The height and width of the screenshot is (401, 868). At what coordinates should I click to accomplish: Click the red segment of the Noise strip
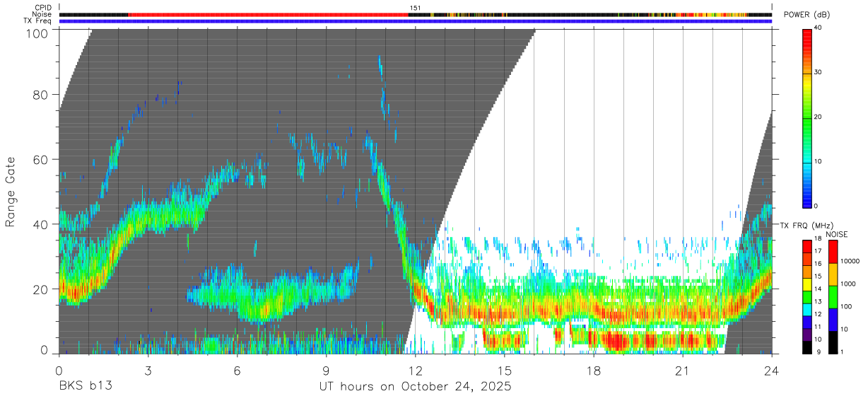pyautogui.click(x=268, y=14)
